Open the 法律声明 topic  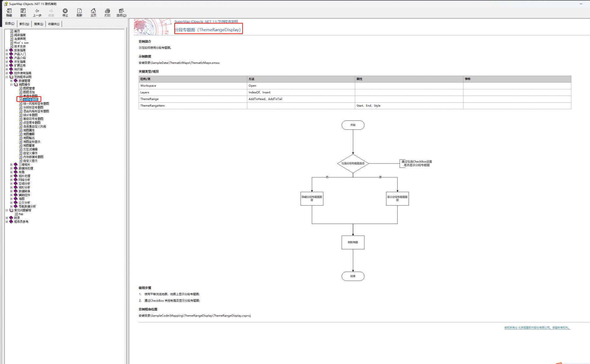point(20,39)
